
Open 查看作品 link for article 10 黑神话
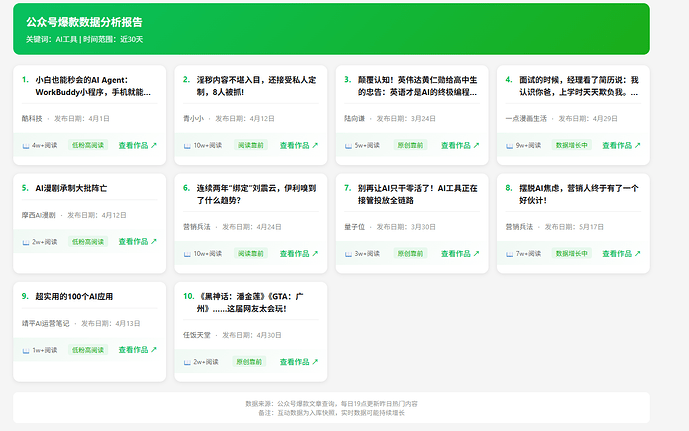(299, 362)
